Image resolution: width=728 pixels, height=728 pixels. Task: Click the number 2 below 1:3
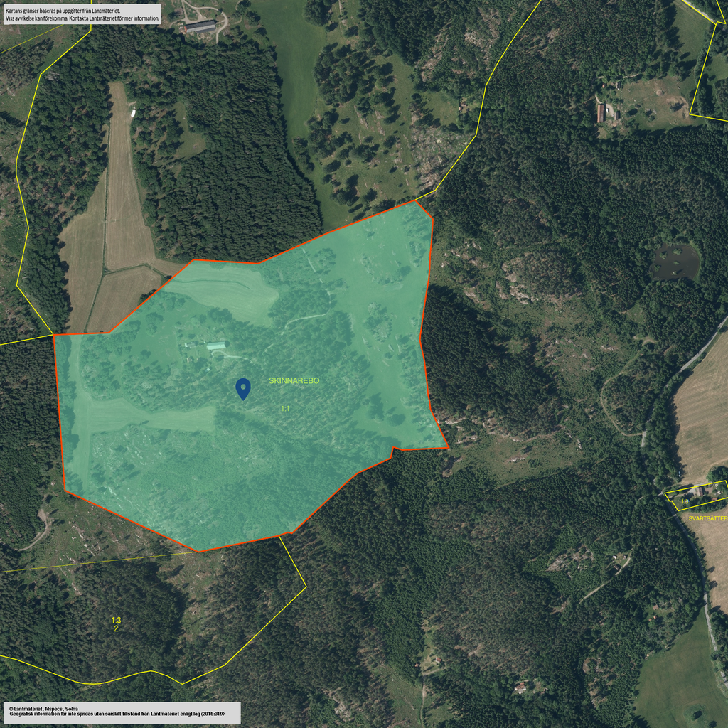point(116,628)
